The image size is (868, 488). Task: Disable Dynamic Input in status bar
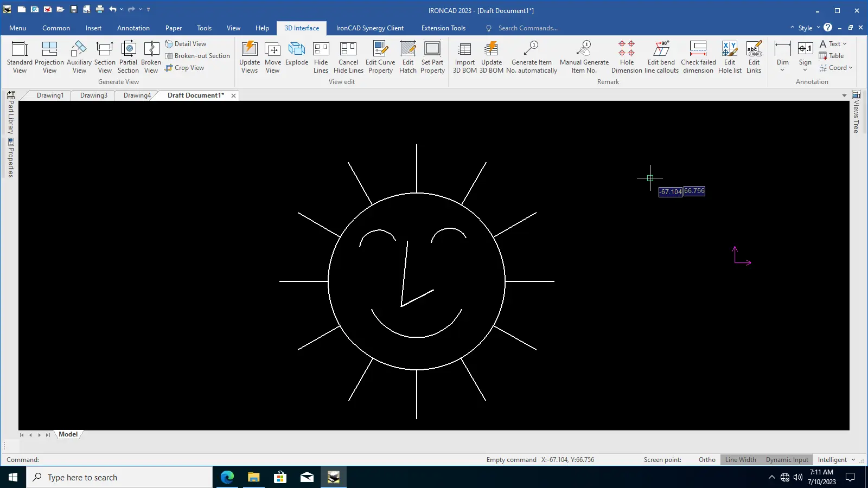(x=787, y=460)
